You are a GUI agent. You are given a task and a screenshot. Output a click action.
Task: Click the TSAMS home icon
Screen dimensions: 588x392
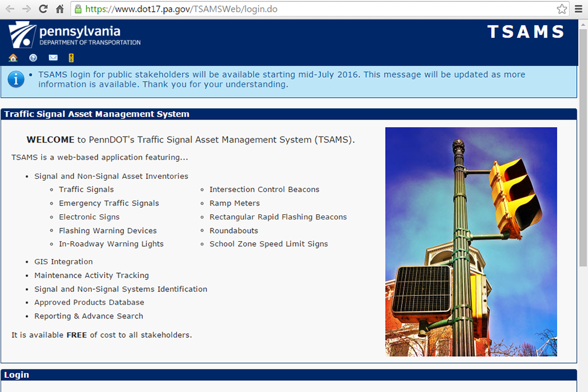[13, 58]
